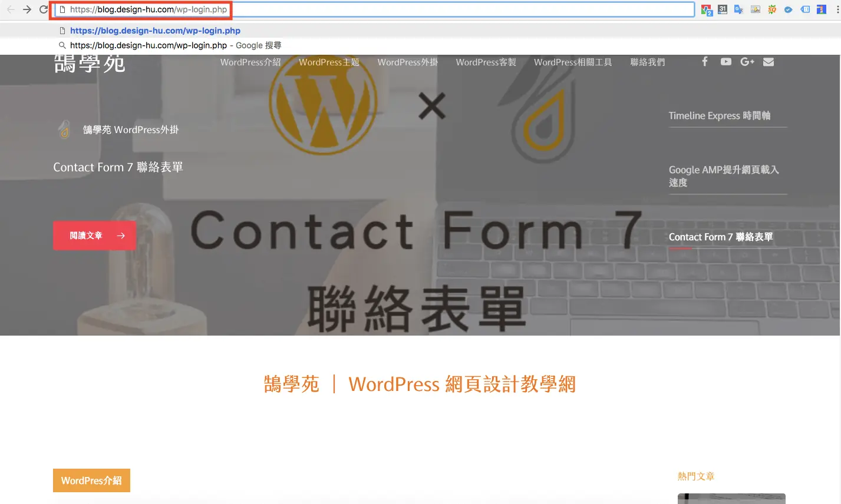Open the Contact Form 7 聯絡表單 headline on the left
The image size is (841, 504).
[118, 167]
